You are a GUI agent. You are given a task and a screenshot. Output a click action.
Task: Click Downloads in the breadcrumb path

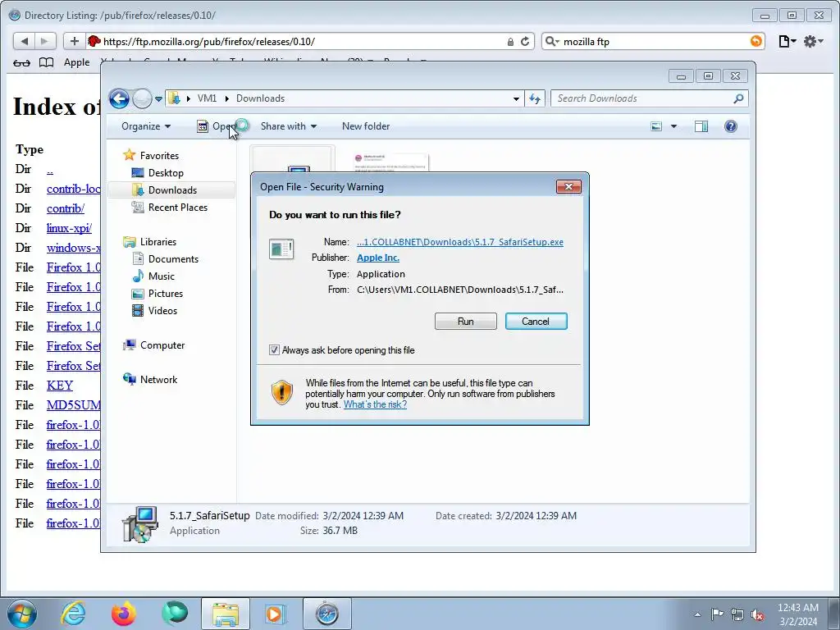pyautogui.click(x=260, y=98)
